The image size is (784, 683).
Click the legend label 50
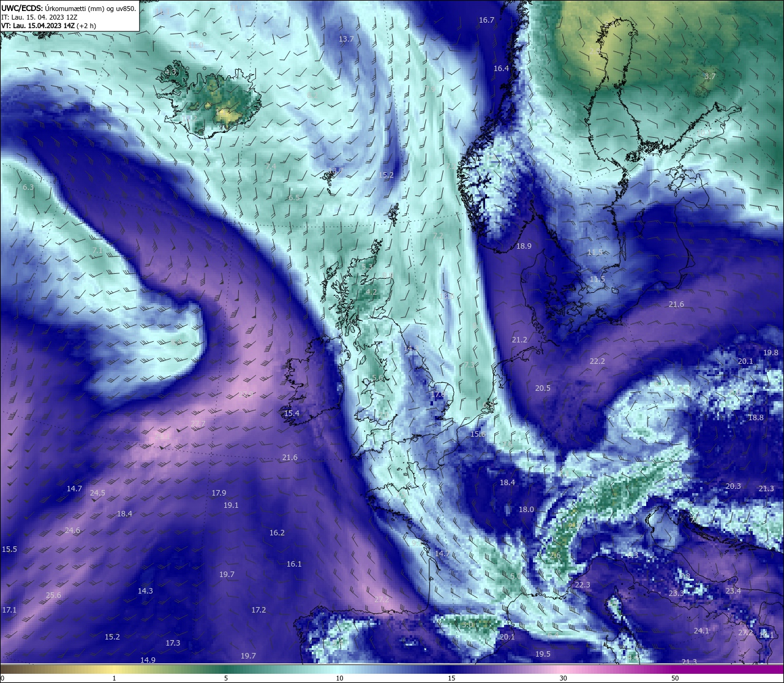tap(675, 679)
